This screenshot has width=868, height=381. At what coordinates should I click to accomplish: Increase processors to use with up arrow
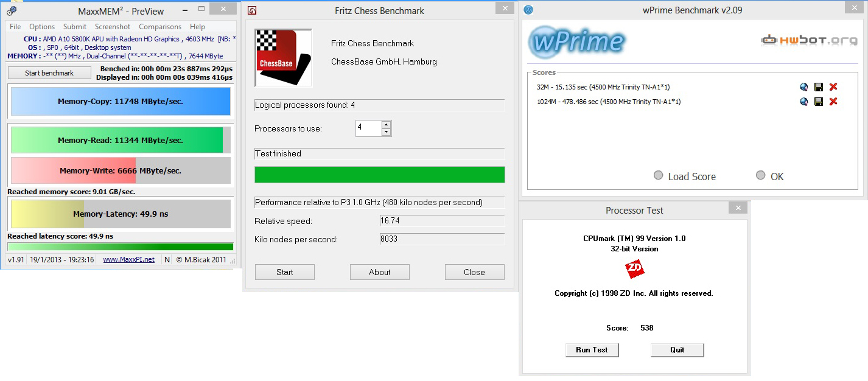coord(386,125)
